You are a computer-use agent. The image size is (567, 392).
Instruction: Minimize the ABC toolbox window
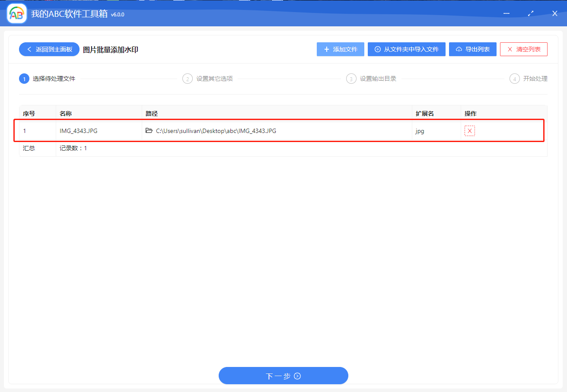(506, 14)
